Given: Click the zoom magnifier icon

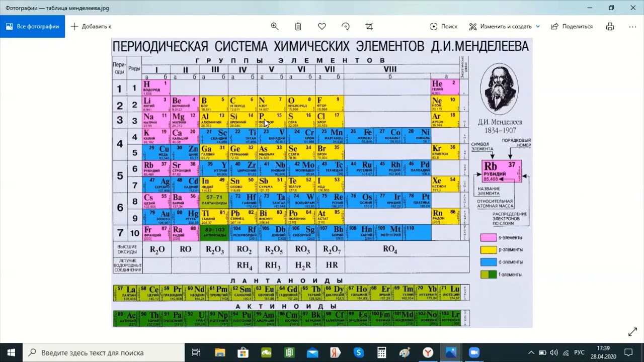Looking at the screenshot, I should (x=275, y=26).
